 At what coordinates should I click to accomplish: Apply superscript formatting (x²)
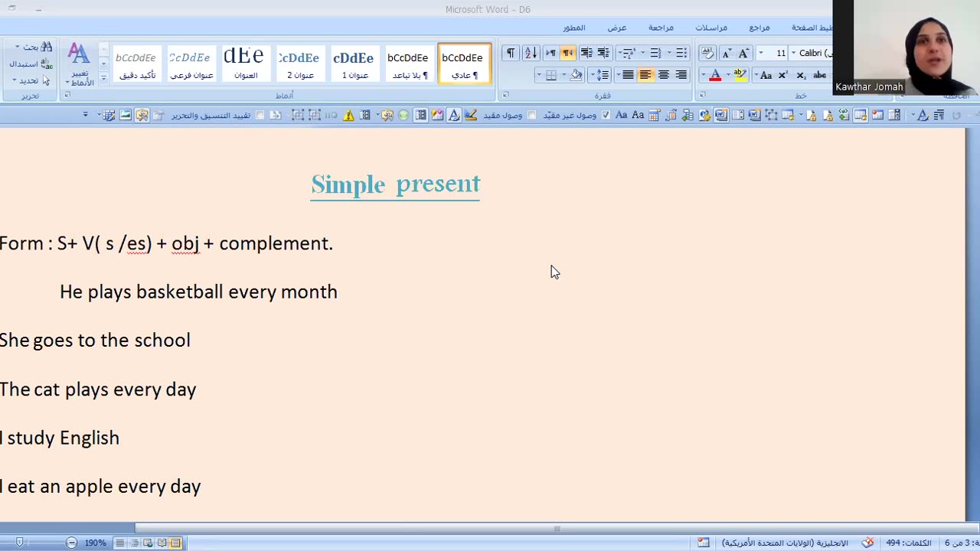[783, 75]
